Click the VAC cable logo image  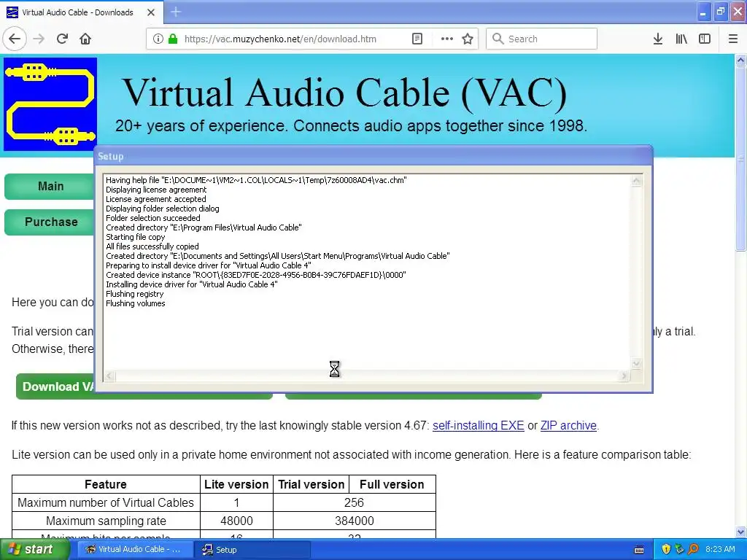(50, 104)
